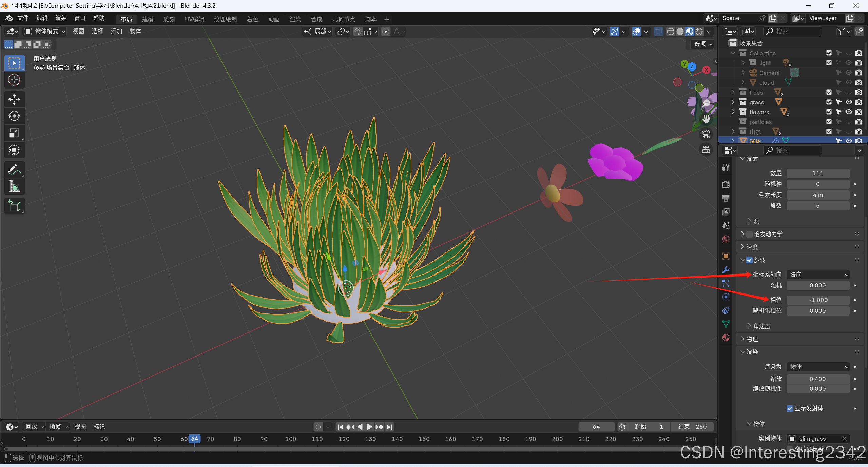Image resolution: width=868 pixels, height=467 pixels.
Task: Select the Add Cube tool
Action: coord(14,206)
